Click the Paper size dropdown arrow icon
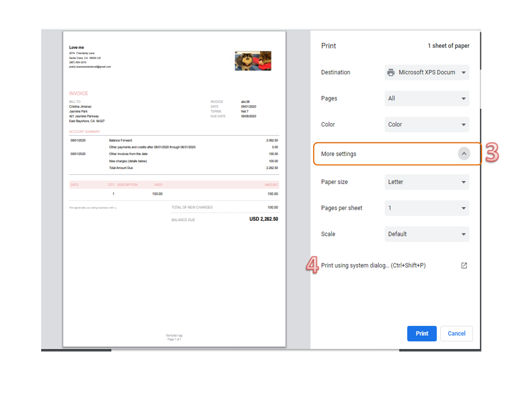The height and width of the screenshot is (399, 532). point(463,182)
